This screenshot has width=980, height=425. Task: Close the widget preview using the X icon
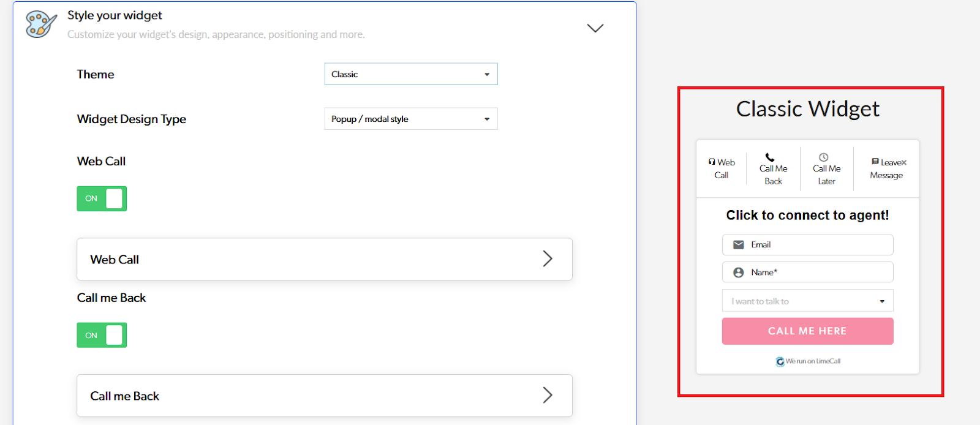click(x=903, y=163)
